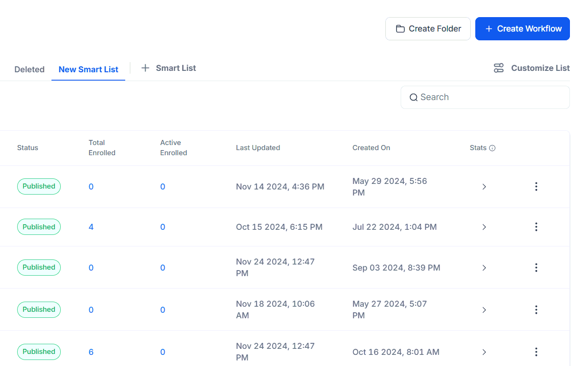Expand stats for the first workflow row
The height and width of the screenshot is (366, 588).
tap(484, 186)
